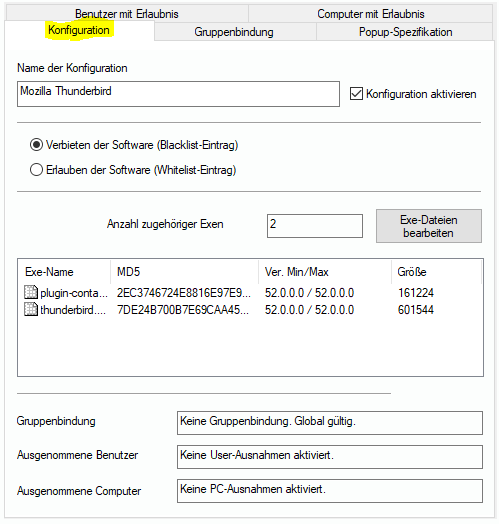
Task: Click the size value 161224
Action: coord(416,293)
